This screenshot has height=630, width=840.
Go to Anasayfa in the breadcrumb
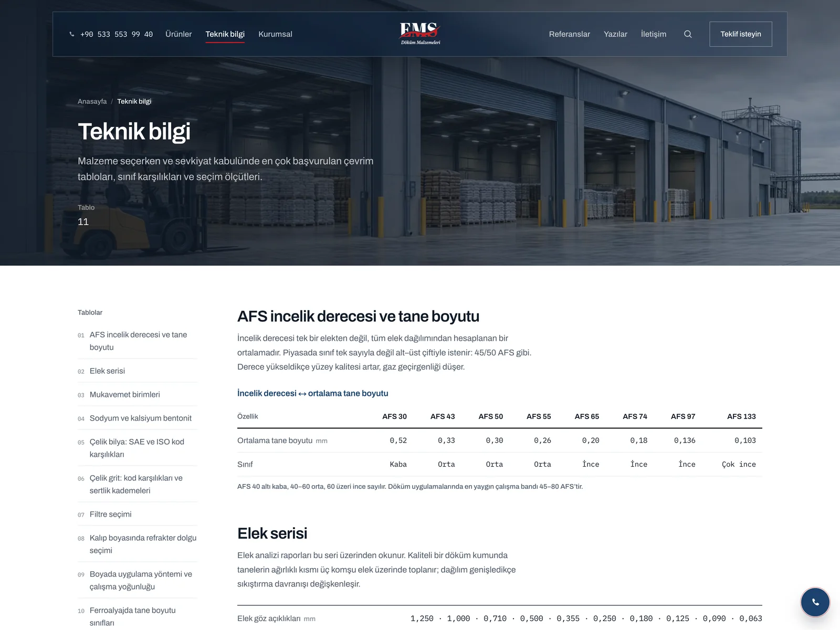coord(92,101)
